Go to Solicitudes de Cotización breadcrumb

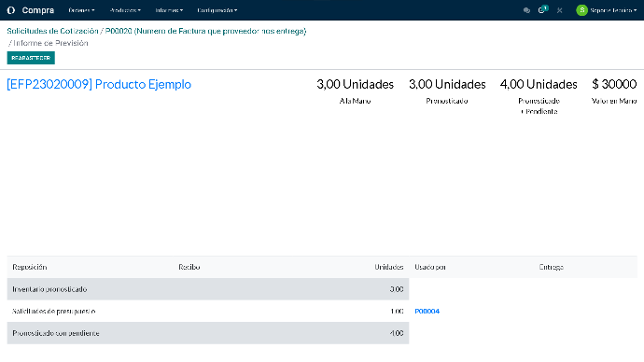[x=52, y=31]
